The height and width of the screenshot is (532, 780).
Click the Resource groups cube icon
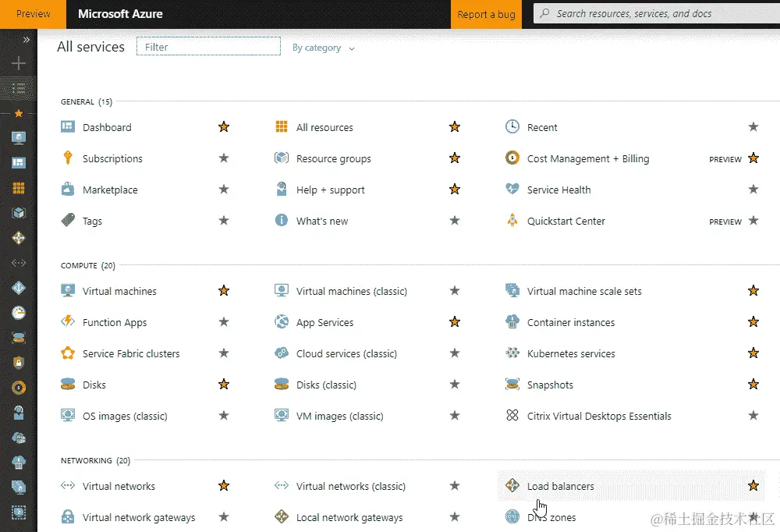(x=282, y=158)
